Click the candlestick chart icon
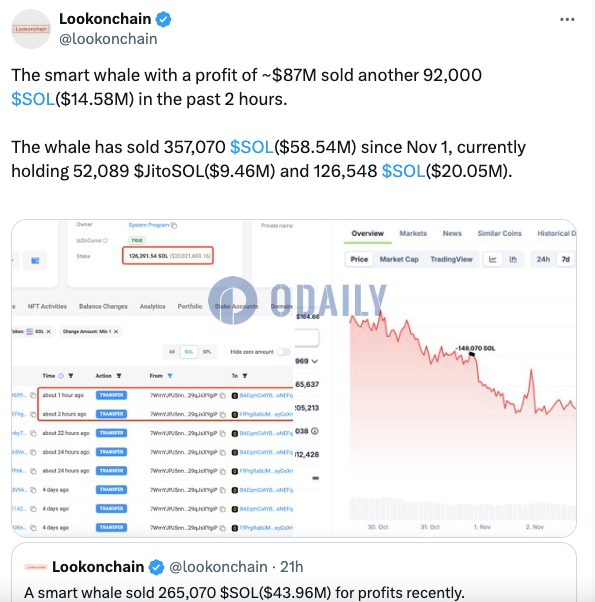Image resolution: width=595 pixels, height=602 pixels. coord(513,260)
